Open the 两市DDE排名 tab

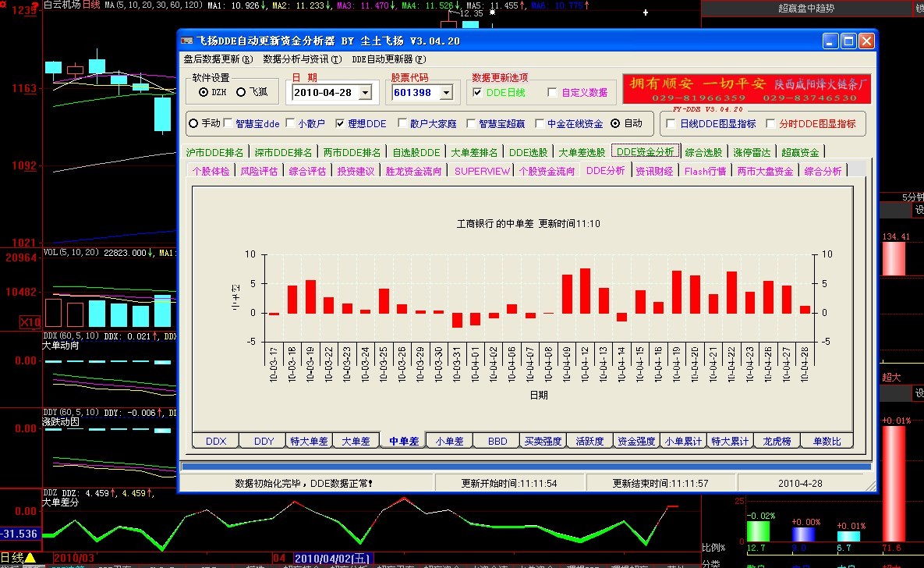click(x=352, y=152)
